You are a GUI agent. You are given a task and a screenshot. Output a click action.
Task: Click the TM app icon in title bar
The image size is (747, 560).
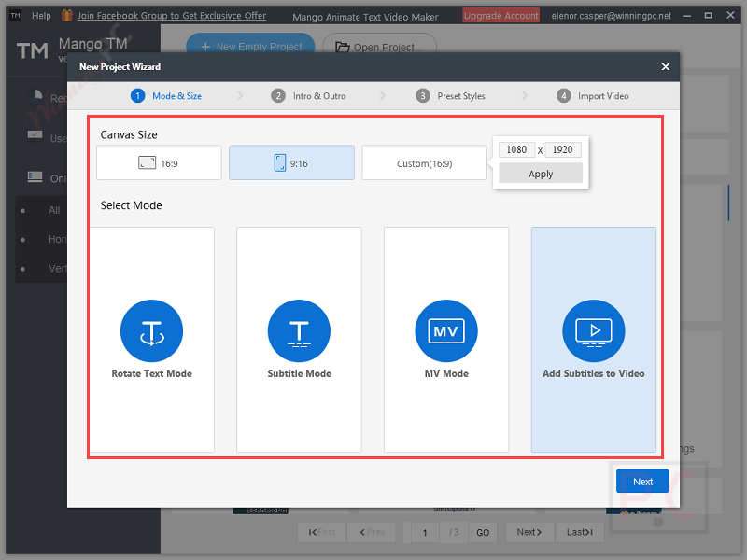coord(15,15)
